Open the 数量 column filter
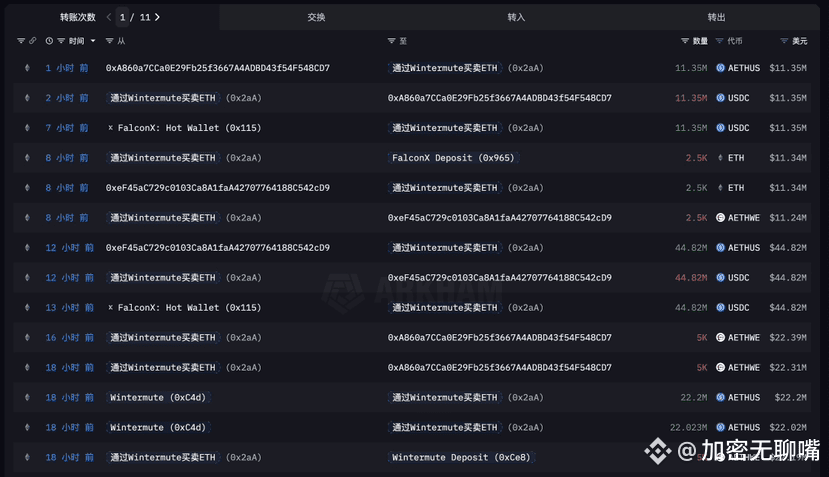Viewport: 829px width, 477px height. point(685,41)
